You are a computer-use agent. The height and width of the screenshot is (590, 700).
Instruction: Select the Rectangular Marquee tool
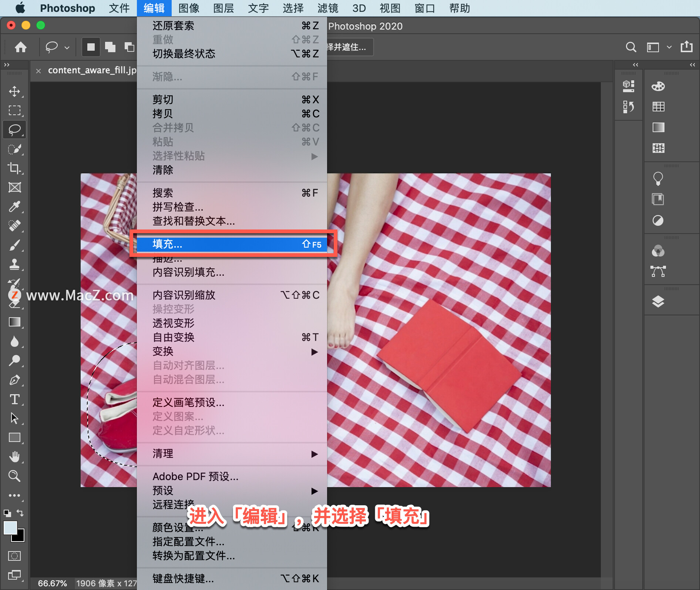pos(14,110)
